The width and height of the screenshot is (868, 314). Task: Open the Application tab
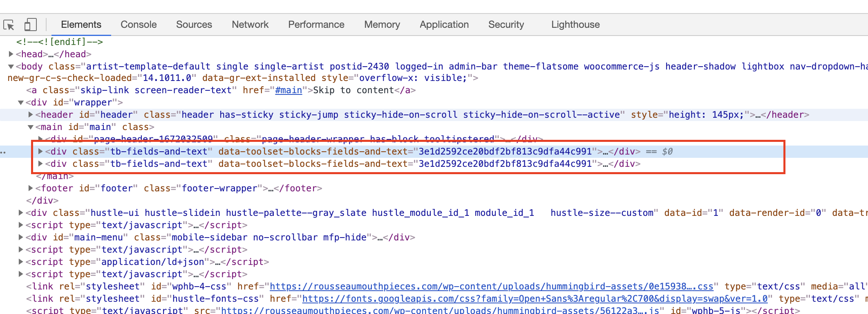tap(444, 25)
